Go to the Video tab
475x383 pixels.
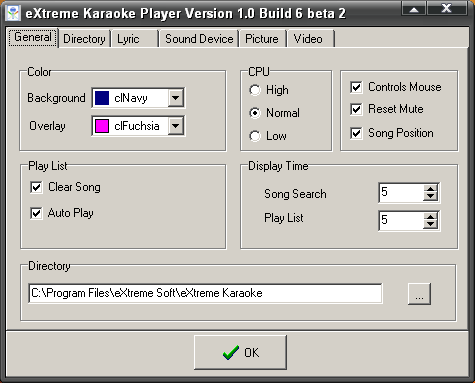click(310, 39)
